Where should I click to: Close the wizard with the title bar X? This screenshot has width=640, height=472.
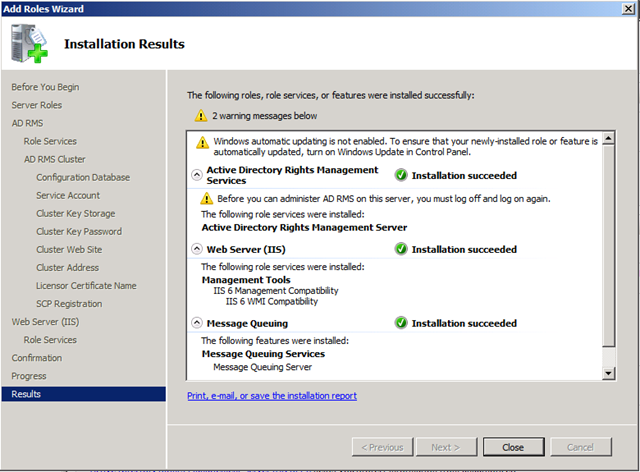(628, 9)
